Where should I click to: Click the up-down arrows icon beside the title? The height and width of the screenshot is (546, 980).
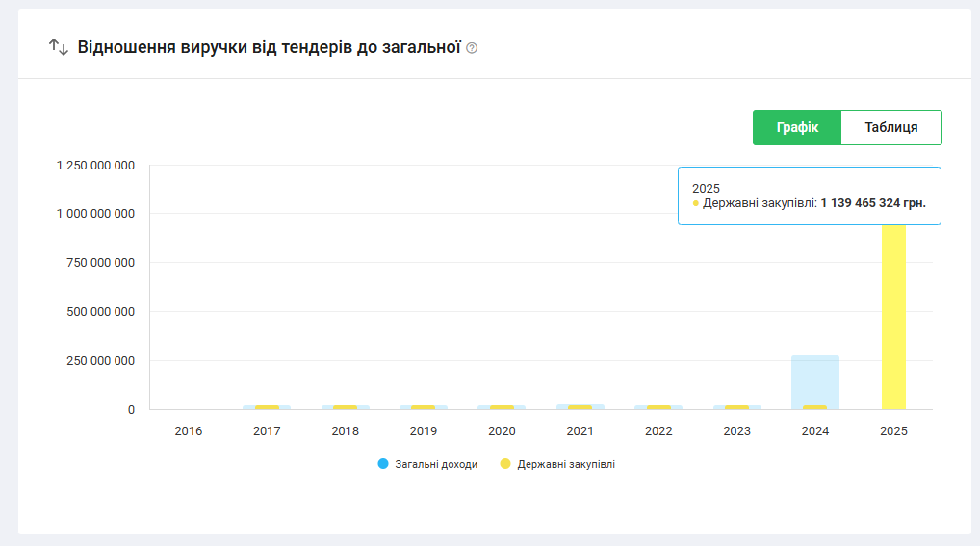click(x=59, y=46)
